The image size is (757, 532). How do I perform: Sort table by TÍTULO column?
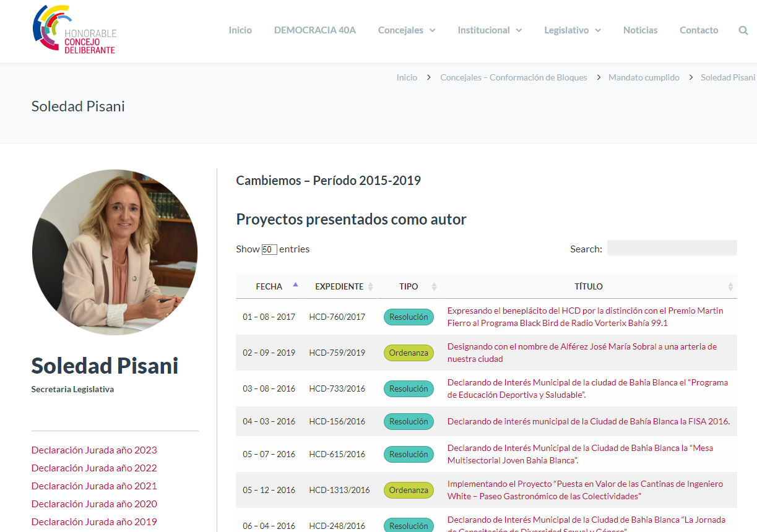pos(588,286)
